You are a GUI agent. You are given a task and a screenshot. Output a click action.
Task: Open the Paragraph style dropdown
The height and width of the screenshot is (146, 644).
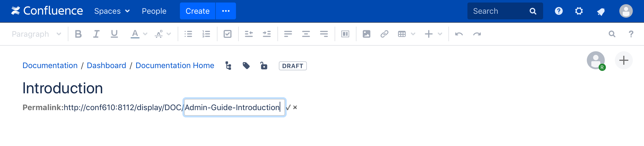(x=36, y=34)
